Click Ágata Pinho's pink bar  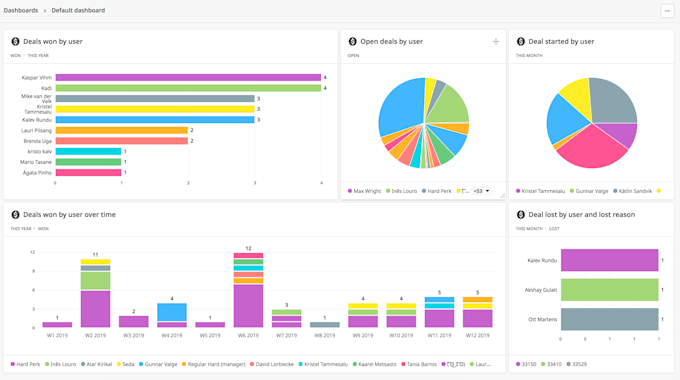point(88,173)
